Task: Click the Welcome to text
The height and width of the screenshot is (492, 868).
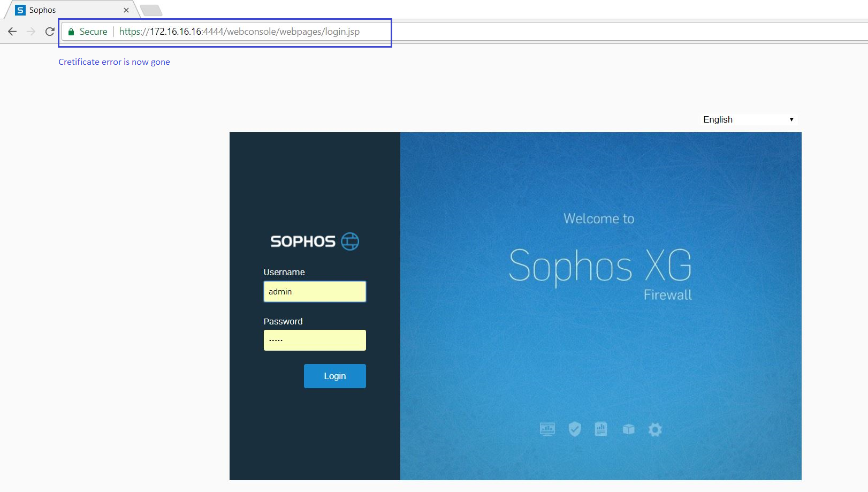Action: point(599,218)
